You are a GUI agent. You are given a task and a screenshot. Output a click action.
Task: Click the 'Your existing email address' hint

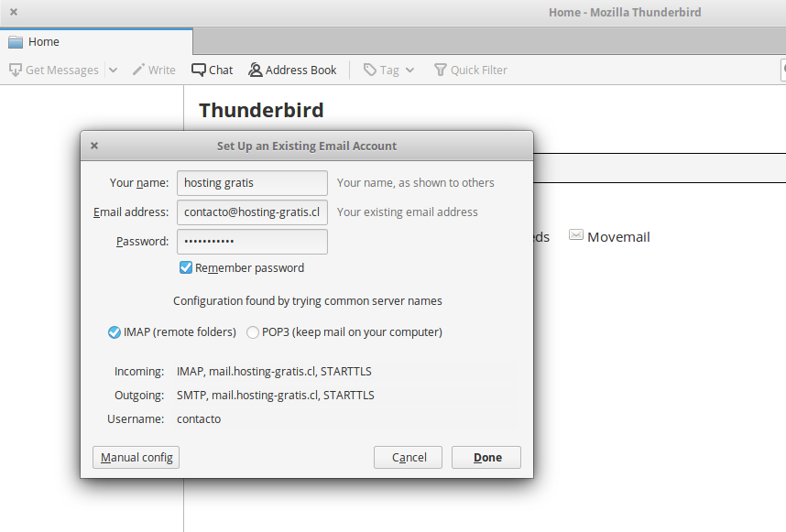click(408, 212)
